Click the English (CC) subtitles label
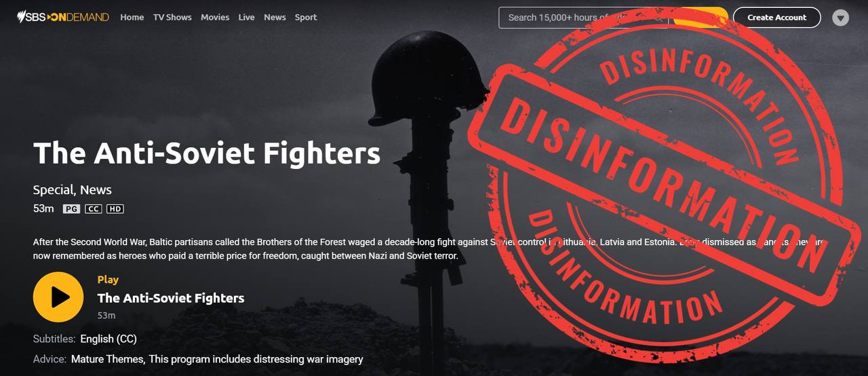868x376 pixels. point(108,339)
